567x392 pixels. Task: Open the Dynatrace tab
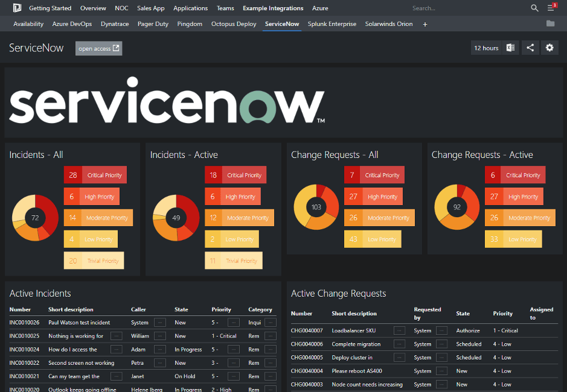coord(115,24)
